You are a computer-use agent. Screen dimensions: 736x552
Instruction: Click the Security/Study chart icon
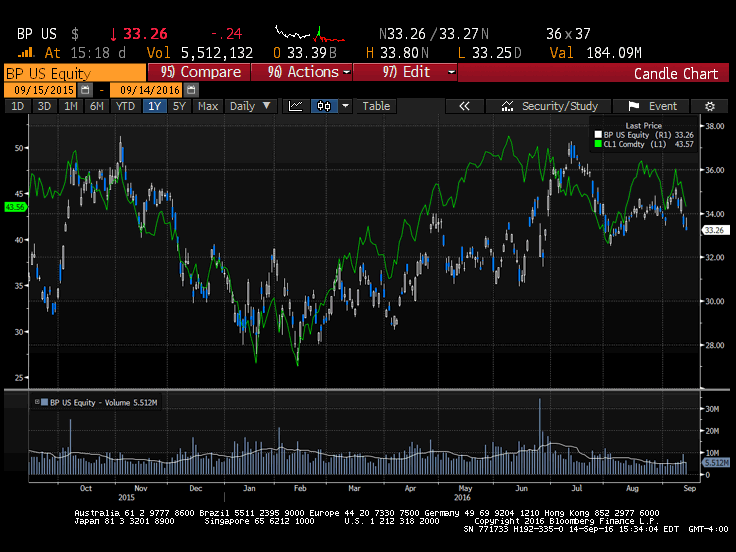tap(507, 107)
